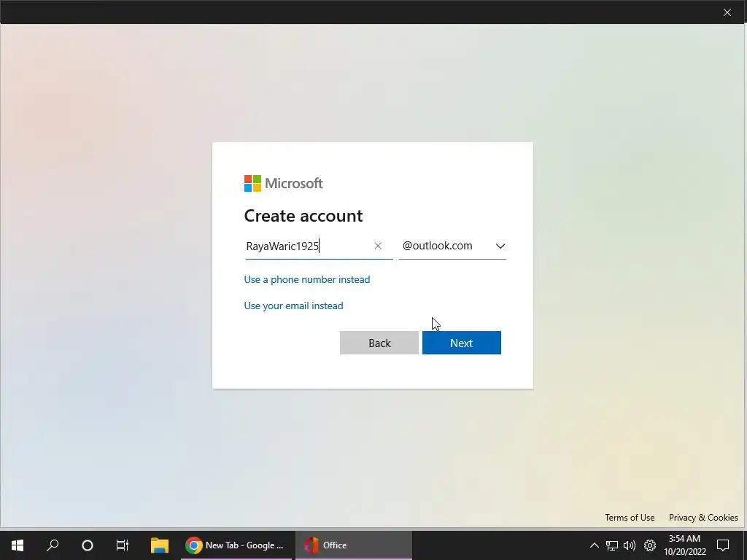Open network status tray icon
Viewport: 747px width, 560px height.
(x=612, y=545)
